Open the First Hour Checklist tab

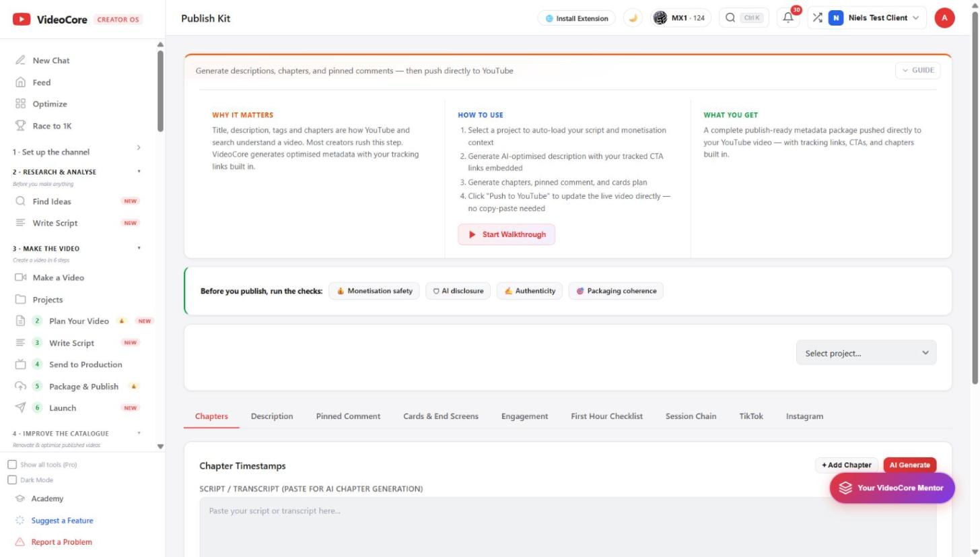coord(606,416)
